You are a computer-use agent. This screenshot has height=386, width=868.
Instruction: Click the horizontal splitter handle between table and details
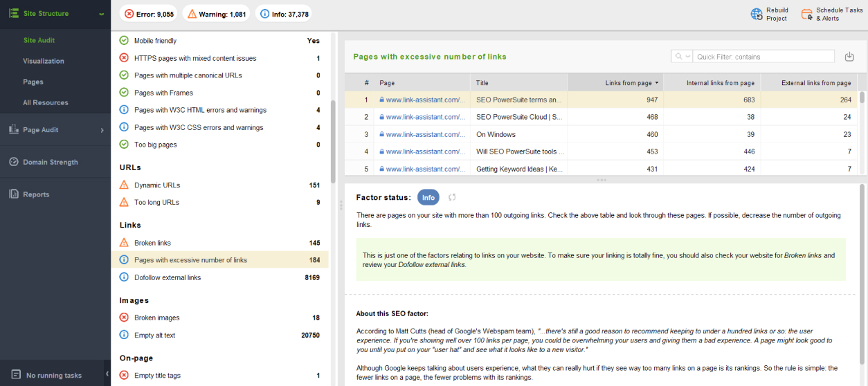(601, 180)
